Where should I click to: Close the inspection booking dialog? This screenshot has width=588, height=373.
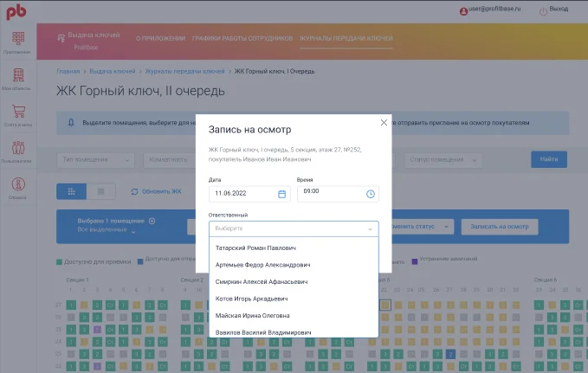click(384, 123)
